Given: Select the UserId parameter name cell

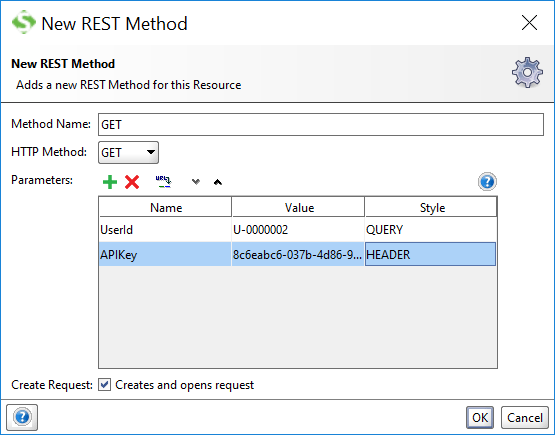Looking at the screenshot, I should [165, 230].
